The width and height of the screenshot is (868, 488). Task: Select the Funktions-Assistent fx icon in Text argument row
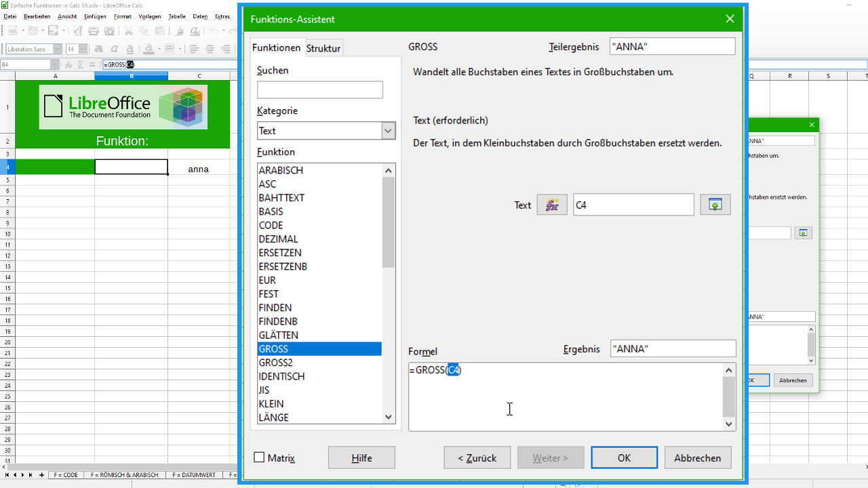pyautogui.click(x=551, y=204)
